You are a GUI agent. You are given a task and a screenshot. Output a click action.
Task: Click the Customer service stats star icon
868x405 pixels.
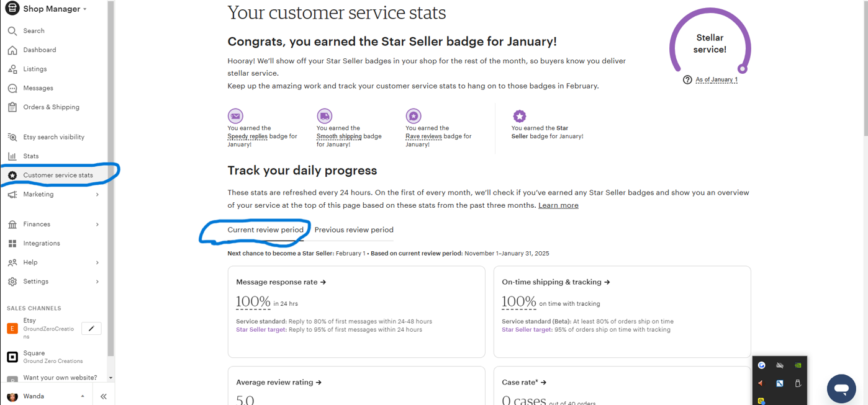[x=12, y=176]
